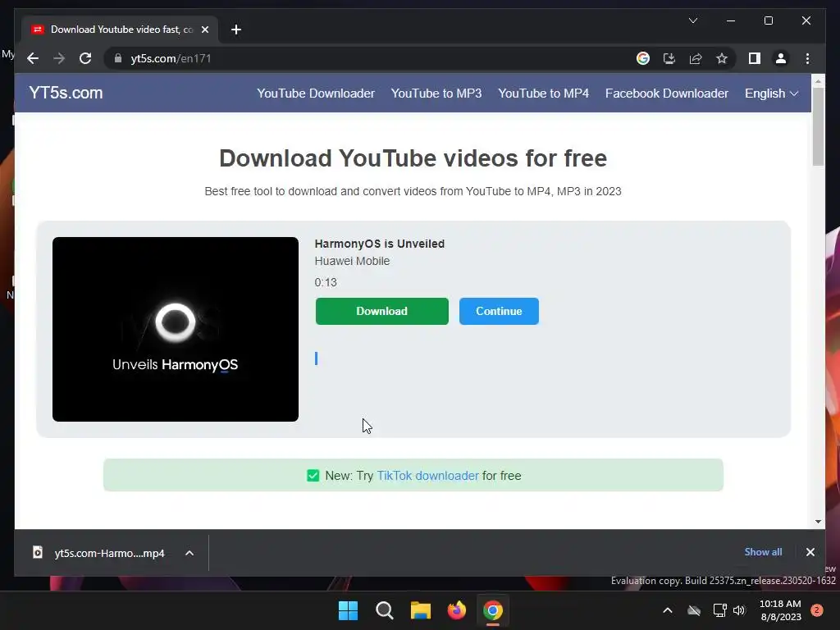View site info via the lock icon
Screen dimensions: 840x630
118,58
